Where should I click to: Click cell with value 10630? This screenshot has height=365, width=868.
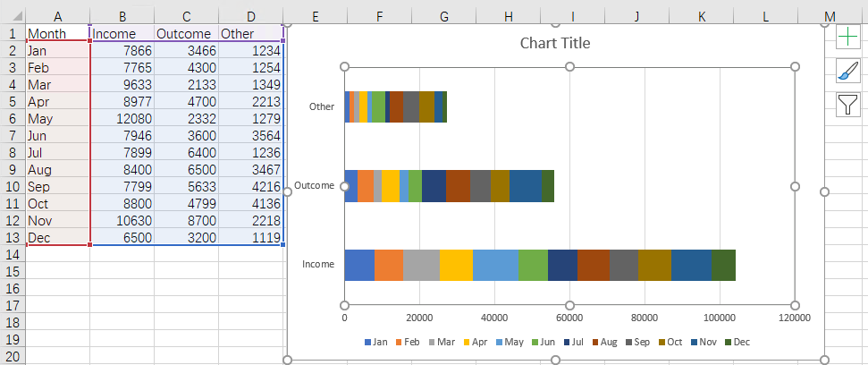click(122, 220)
